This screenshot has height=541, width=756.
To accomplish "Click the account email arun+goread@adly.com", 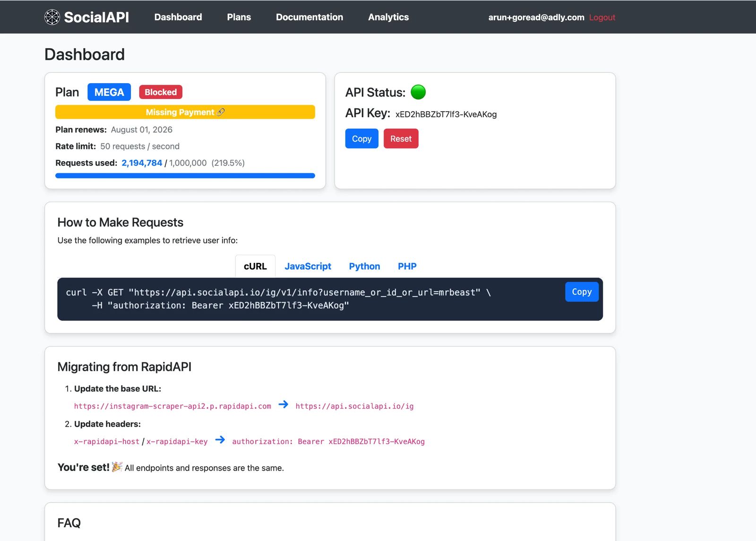I will [536, 17].
